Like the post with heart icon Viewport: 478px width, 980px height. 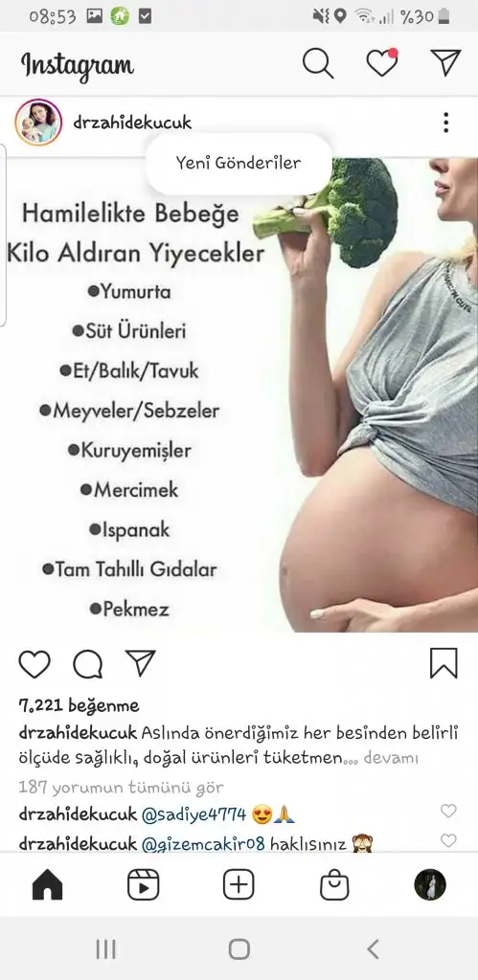(34, 664)
